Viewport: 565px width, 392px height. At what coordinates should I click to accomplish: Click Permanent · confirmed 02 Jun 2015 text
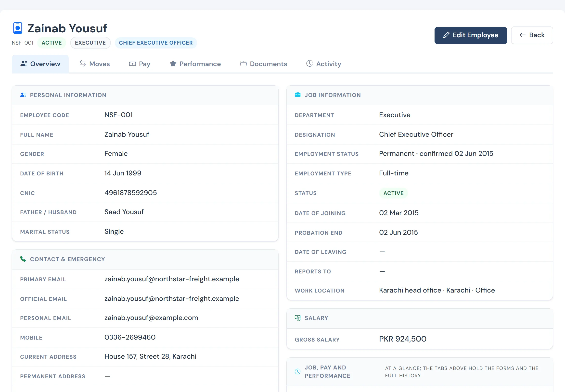click(x=436, y=153)
